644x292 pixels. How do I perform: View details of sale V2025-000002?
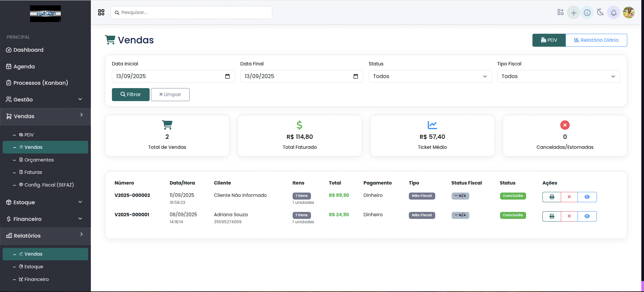[x=587, y=197]
